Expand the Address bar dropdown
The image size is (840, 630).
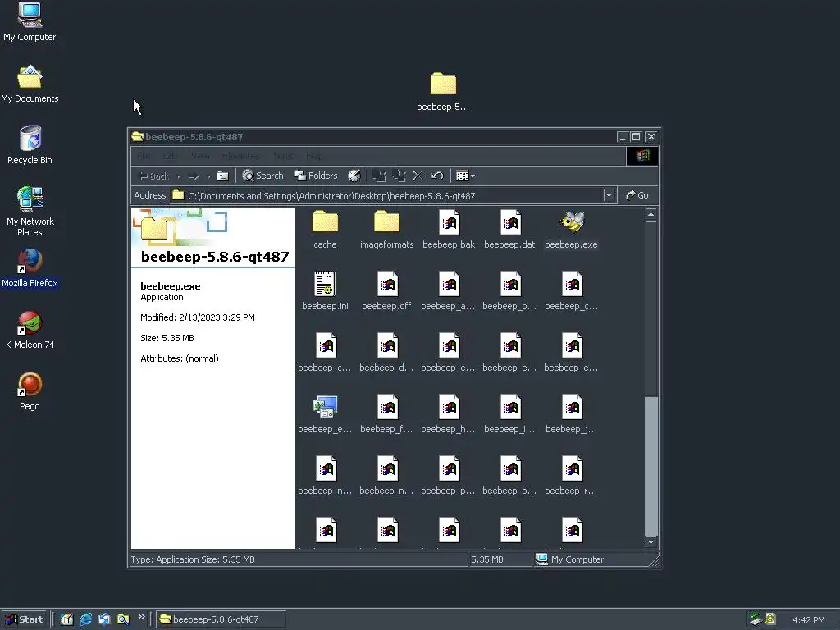609,195
